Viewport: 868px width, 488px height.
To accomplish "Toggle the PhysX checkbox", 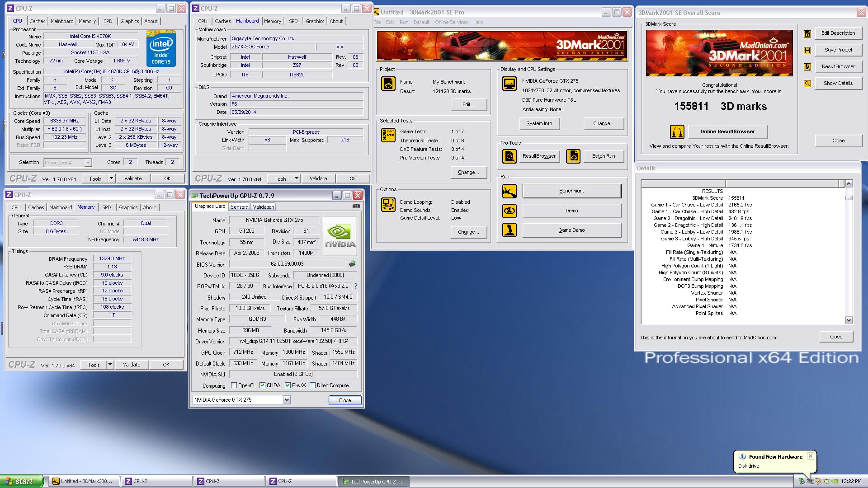I will (x=288, y=385).
